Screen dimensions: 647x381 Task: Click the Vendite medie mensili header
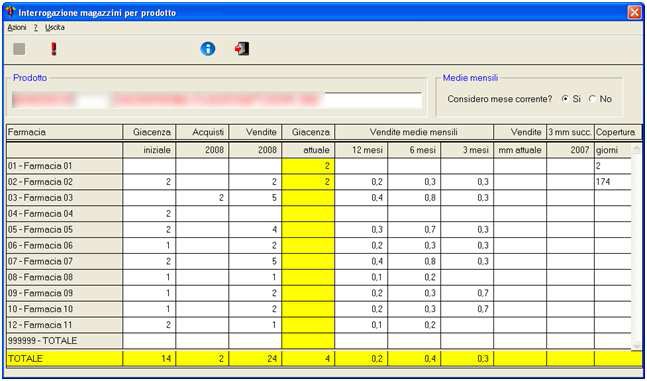(x=414, y=132)
